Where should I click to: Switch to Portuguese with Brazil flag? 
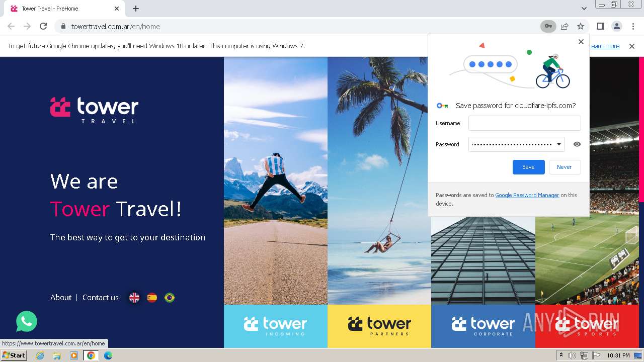(170, 298)
